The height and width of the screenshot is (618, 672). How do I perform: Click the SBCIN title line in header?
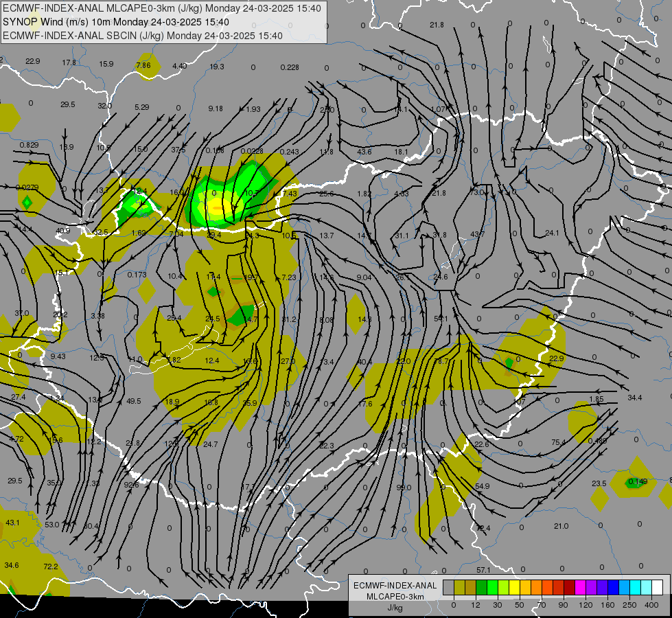[143, 36]
